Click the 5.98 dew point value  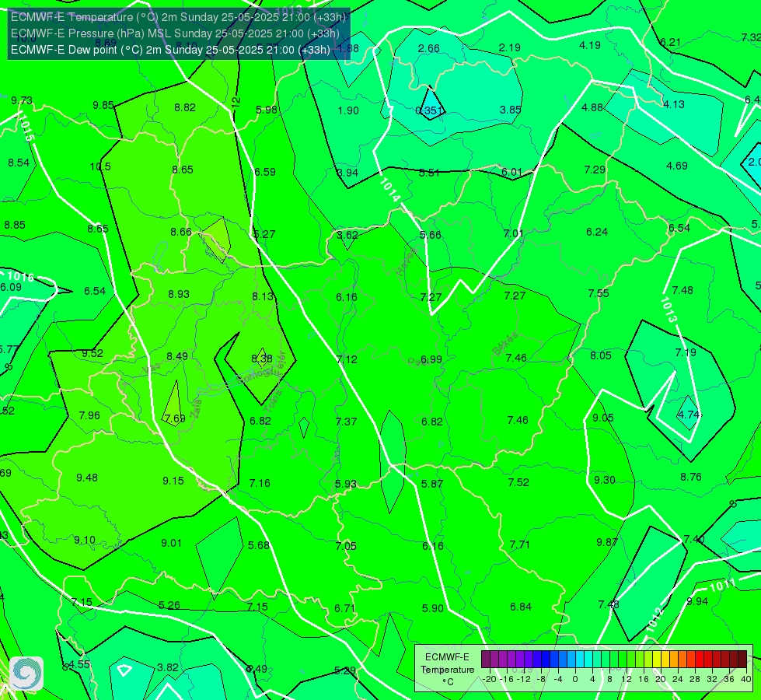coord(267,110)
